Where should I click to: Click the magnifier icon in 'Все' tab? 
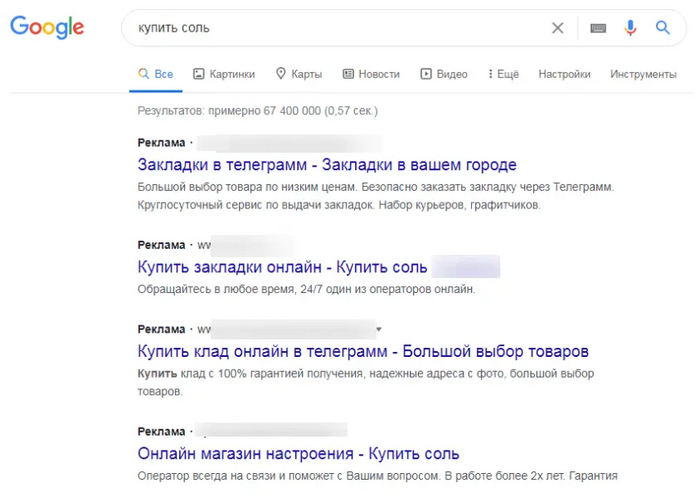(x=143, y=74)
